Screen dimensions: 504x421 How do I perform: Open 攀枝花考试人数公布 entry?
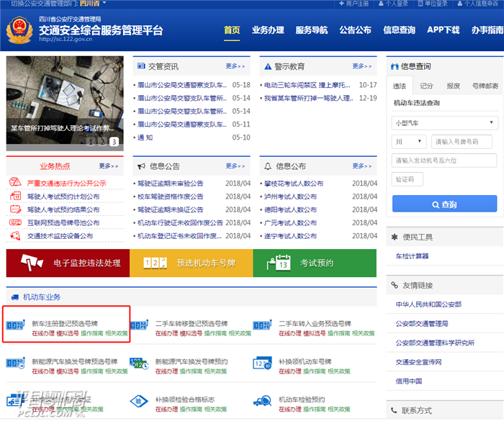[294, 184]
